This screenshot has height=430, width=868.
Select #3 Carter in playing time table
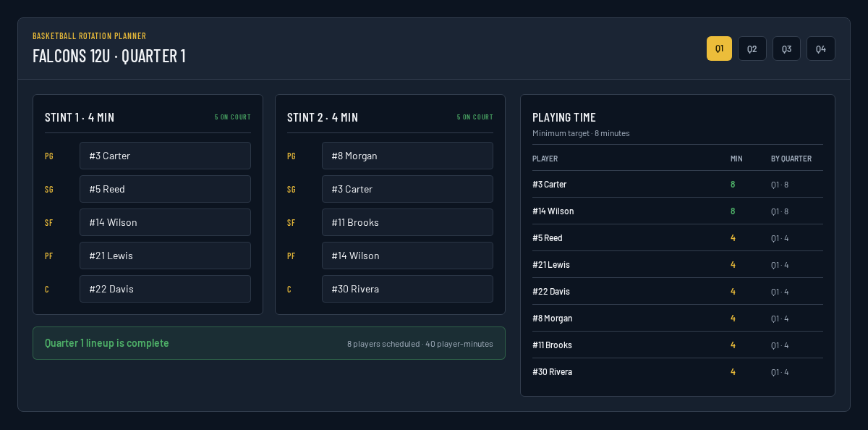tap(678, 185)
